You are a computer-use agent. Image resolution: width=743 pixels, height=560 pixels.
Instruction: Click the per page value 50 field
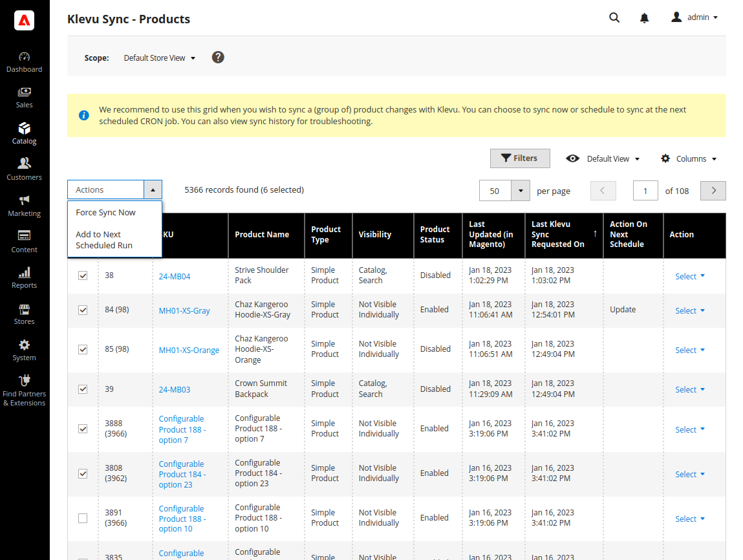point(495,191)
